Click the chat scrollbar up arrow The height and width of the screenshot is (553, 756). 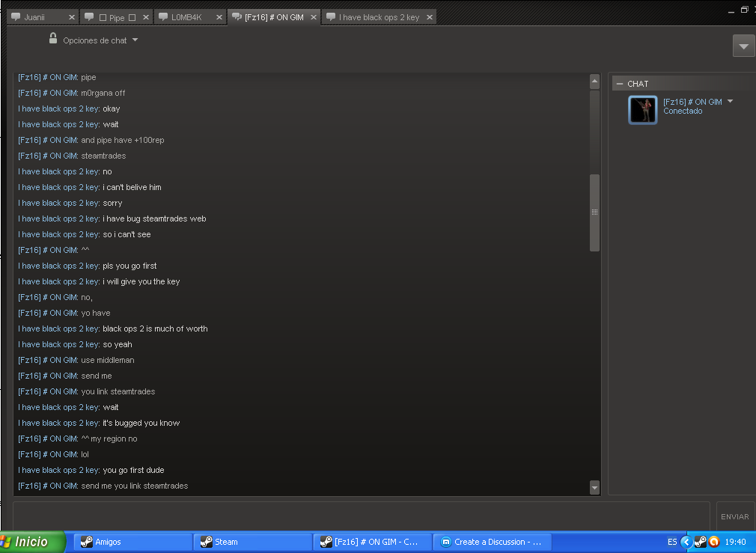click(594, 82)
